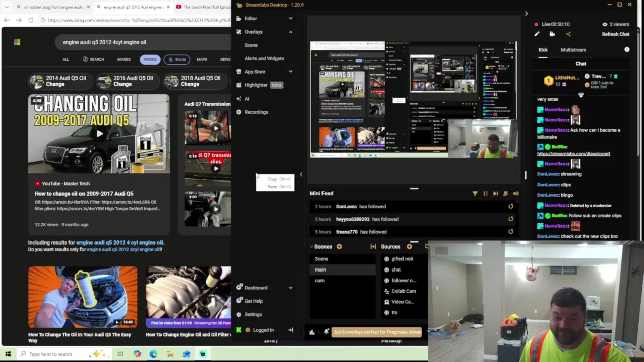Image resolution: width=644 pixels, height=362 pixels.
Task: Open the Videos tab in Bing search
Action: [150, 59]
